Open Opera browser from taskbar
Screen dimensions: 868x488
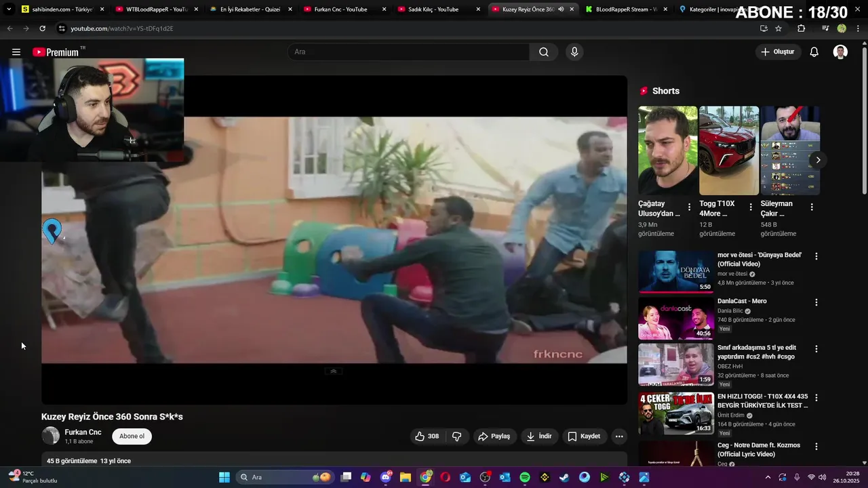coord(446,477)
